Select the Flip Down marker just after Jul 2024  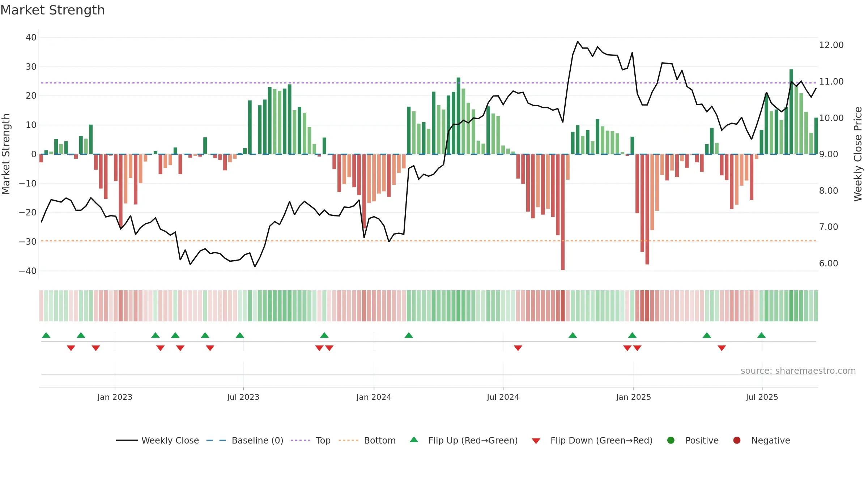click(x=518, y=348)
